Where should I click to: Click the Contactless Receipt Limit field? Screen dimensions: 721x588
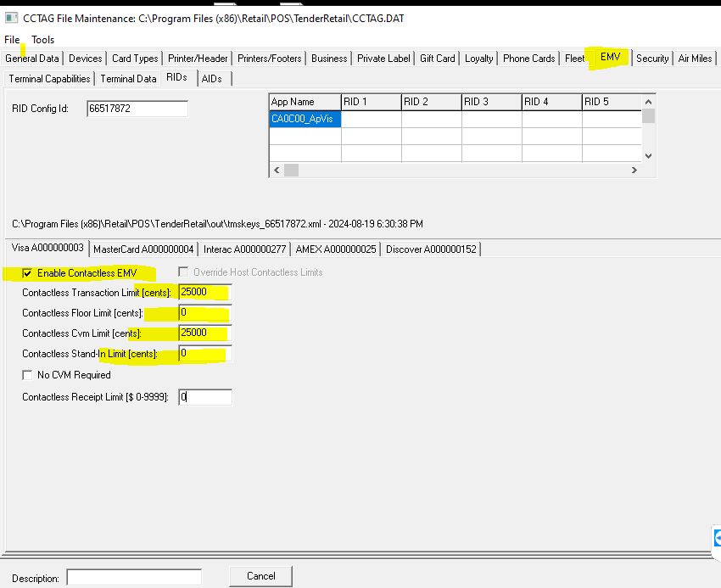205,397
